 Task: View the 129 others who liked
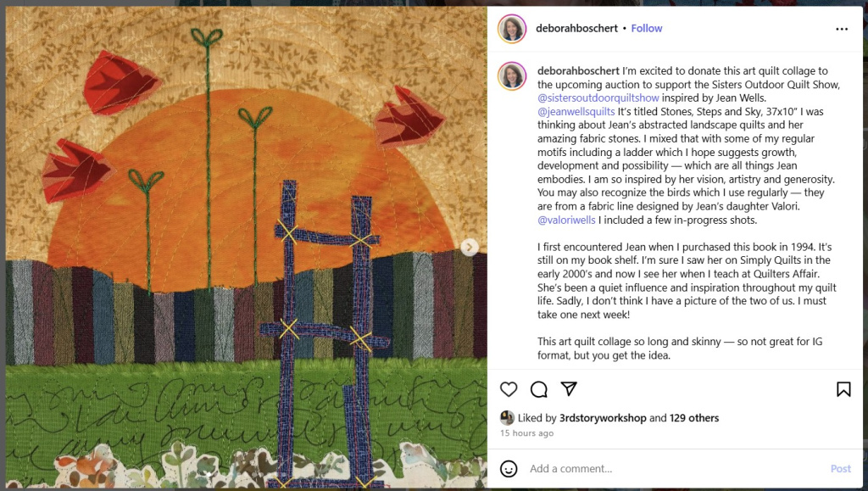pyautogui.click(x=693, y=418)
